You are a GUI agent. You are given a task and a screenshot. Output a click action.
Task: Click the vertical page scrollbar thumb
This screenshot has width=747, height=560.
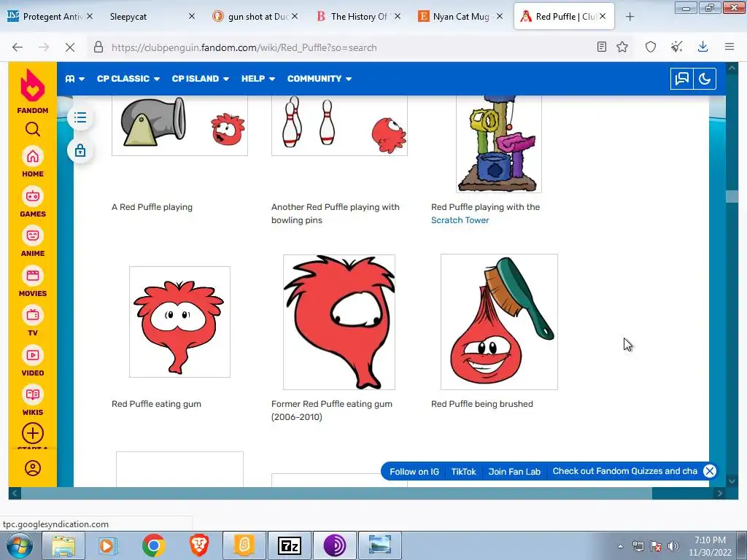(732, 197)
